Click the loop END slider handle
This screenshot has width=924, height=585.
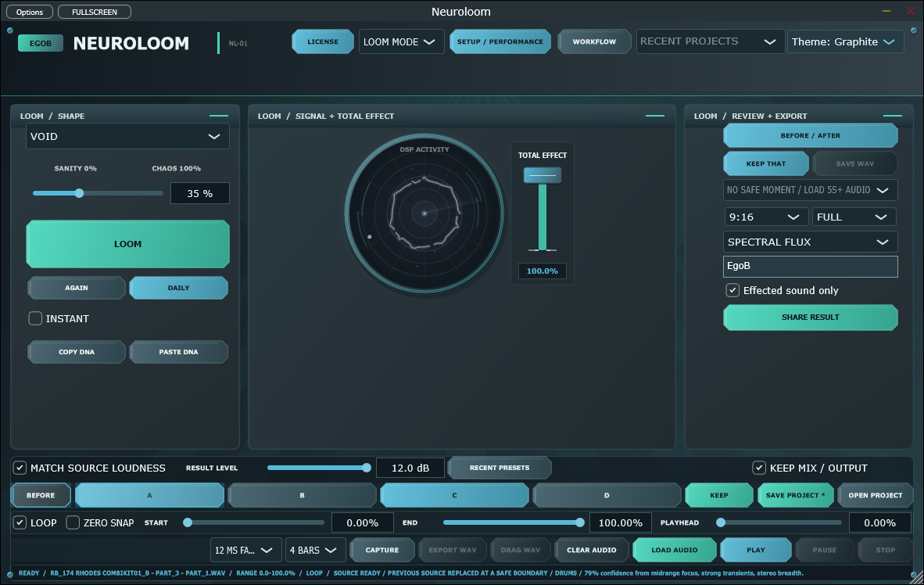tap(580, 522)
